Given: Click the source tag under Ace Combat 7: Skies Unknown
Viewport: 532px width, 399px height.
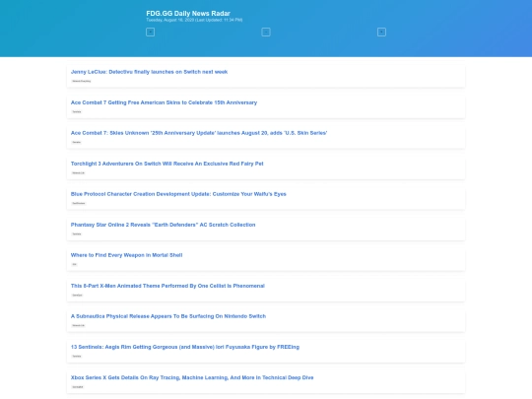Looking at the screenshot, I should click(x=77, y=142).
